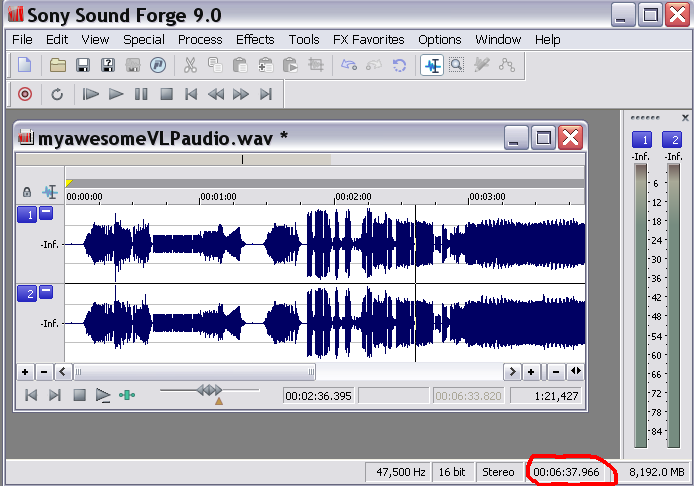694x486 pixels.
Task: Zoom in time with right plus button
Action: click(531, 372)
